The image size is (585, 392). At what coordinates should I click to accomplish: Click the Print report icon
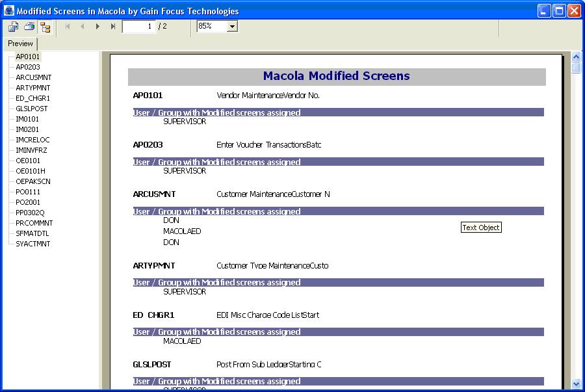pyautogui.click(x=29, y=27)
